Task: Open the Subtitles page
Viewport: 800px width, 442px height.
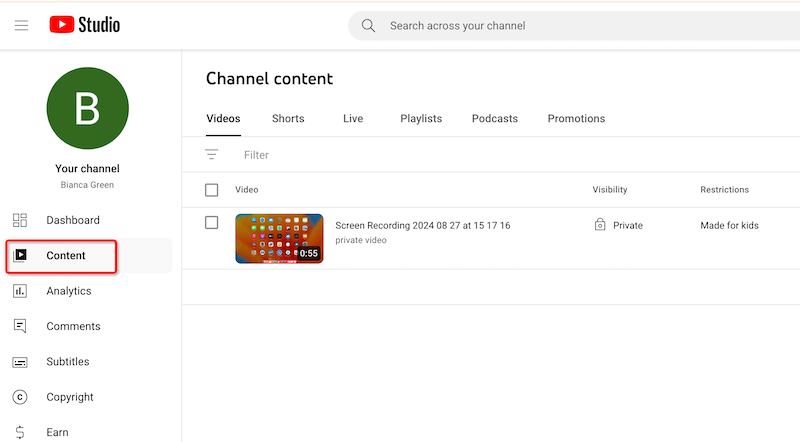Action: tap(67, 362)
